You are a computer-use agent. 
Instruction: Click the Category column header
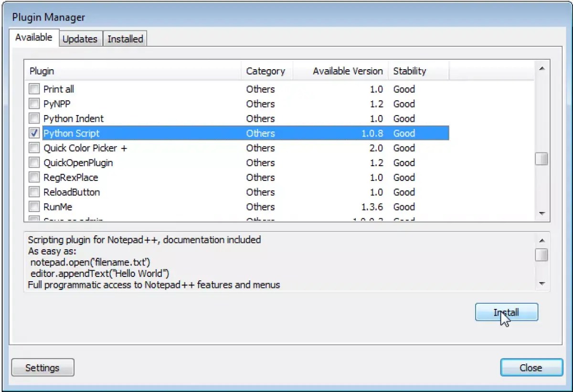tap(266, 71)
